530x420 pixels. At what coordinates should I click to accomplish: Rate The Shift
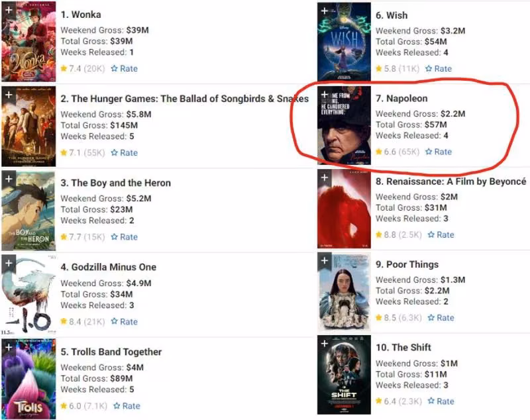pos(441,401)
